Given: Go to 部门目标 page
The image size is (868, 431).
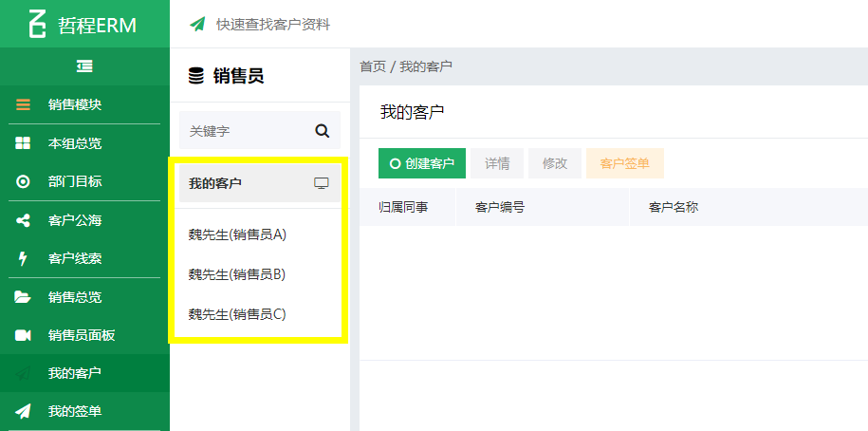Looking at the screenshot, I should (x=84, y=181).
